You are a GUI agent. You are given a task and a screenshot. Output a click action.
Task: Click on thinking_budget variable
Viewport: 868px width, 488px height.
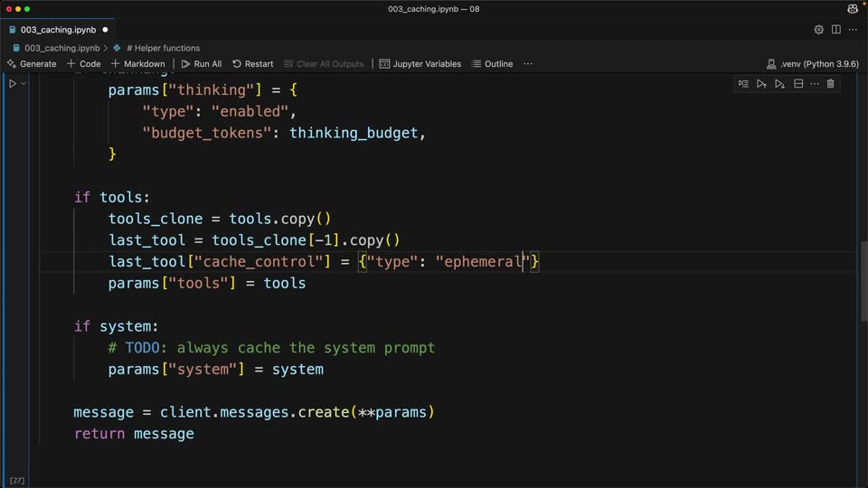(x=354, y=133)
